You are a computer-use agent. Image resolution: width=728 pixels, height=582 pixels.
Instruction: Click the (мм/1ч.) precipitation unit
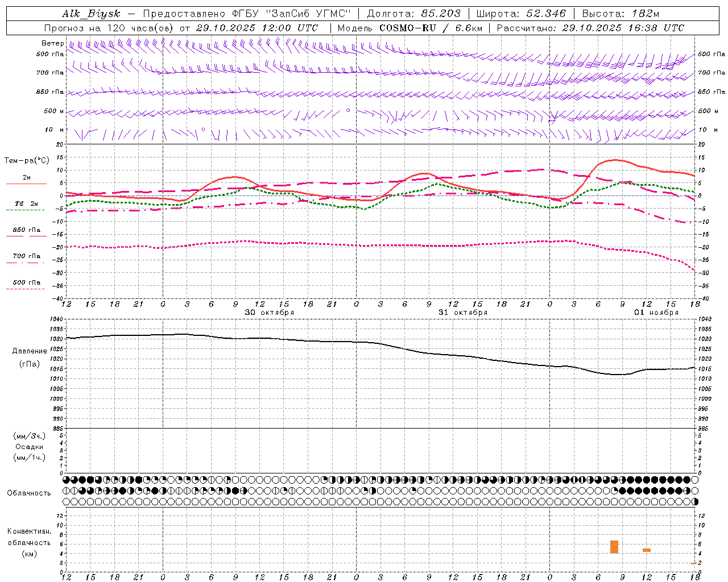click(x=30, y=458)
